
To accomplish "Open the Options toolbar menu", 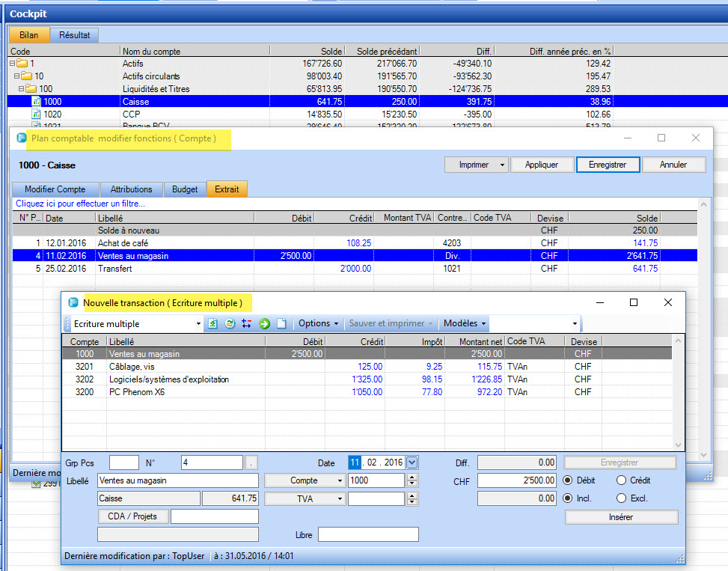I will pos(318,324).
